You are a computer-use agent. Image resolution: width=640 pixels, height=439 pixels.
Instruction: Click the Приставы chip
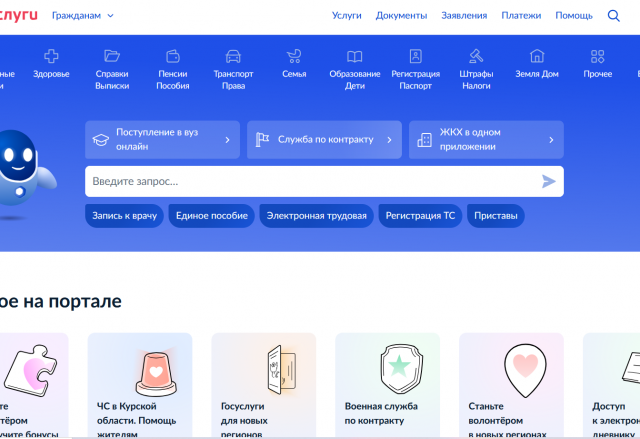point(496,216)
